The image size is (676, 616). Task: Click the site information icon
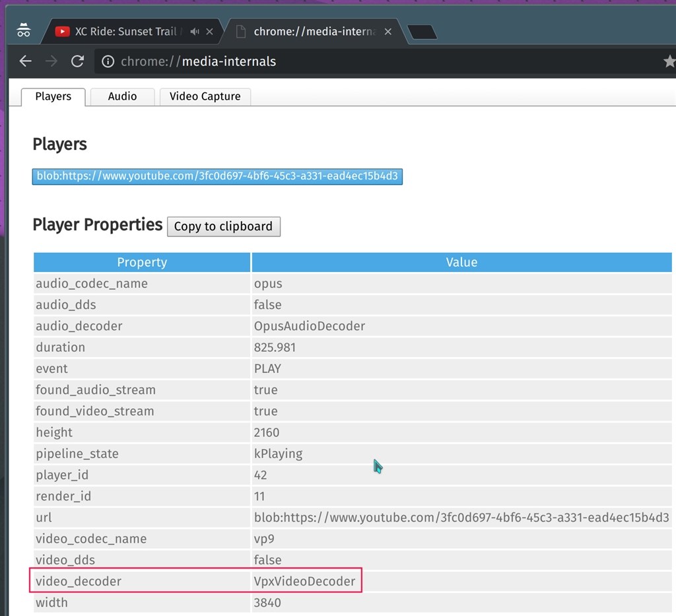[108, 62]
